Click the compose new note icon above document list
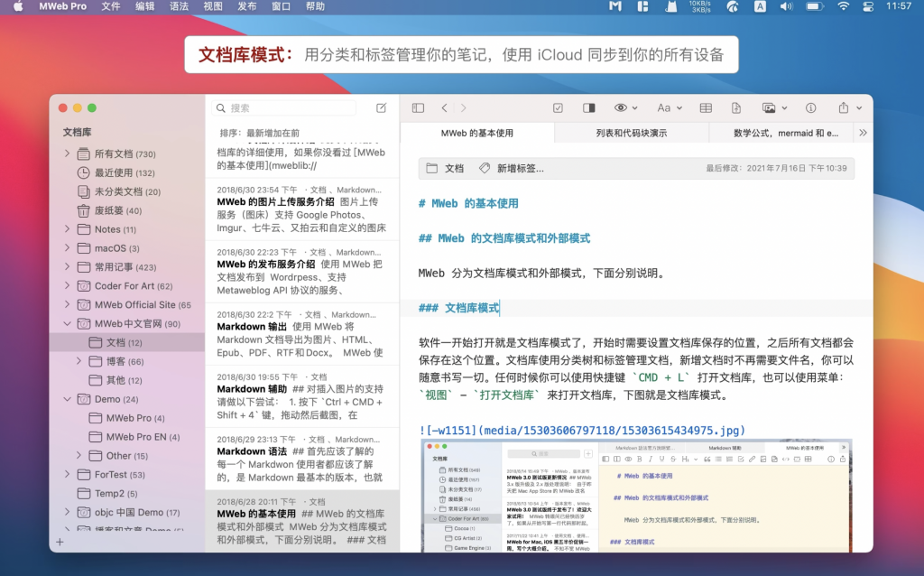The image size is (924, 576). 380,107
